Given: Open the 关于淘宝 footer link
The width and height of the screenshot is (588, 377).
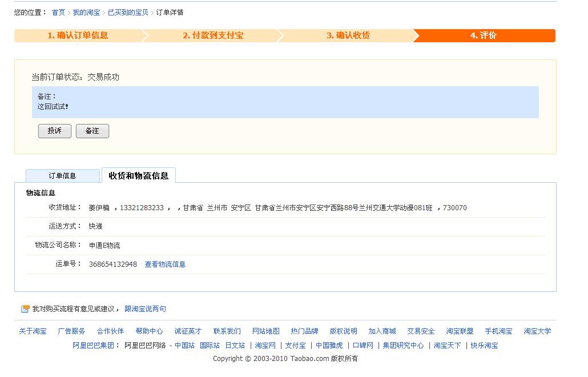Looking at the screenshot, I should click(33, 331).
